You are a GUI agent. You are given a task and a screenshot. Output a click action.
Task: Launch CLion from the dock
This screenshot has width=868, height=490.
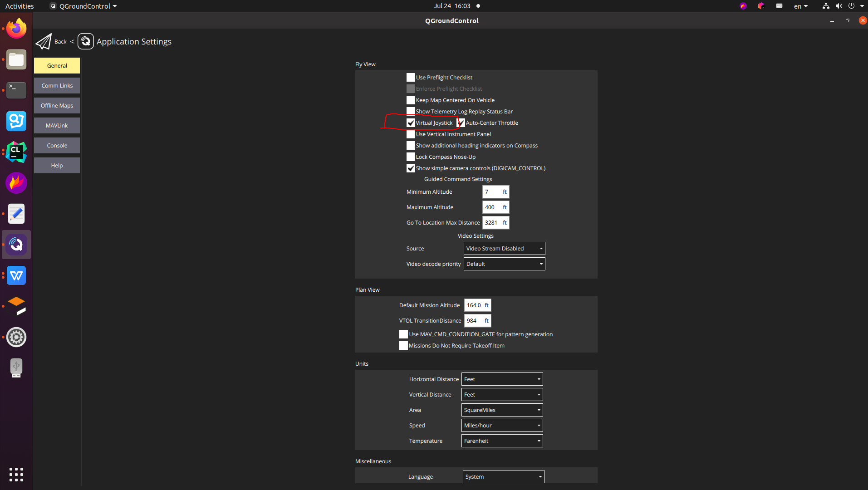click(16, 152)
